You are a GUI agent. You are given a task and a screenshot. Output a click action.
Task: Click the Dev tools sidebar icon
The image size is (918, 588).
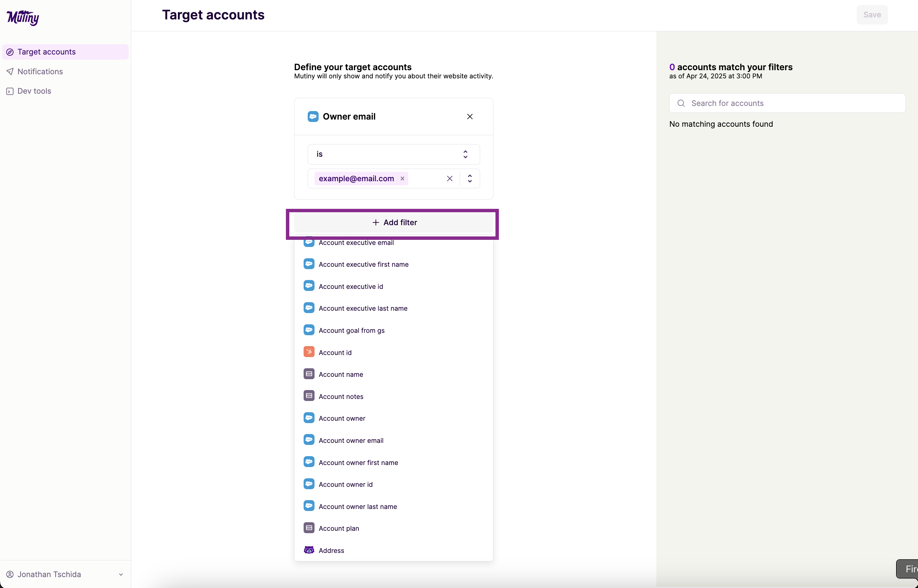click(x=10, y=91)
